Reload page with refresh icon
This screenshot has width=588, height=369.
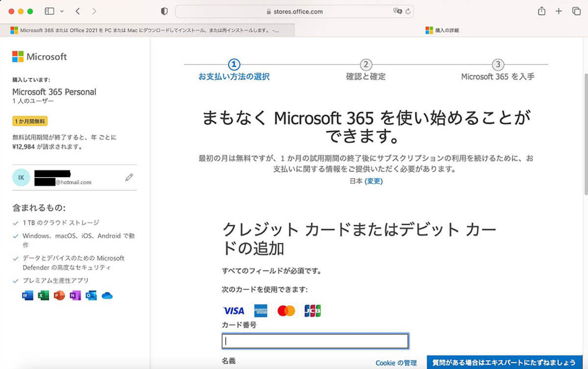[408, 11]
